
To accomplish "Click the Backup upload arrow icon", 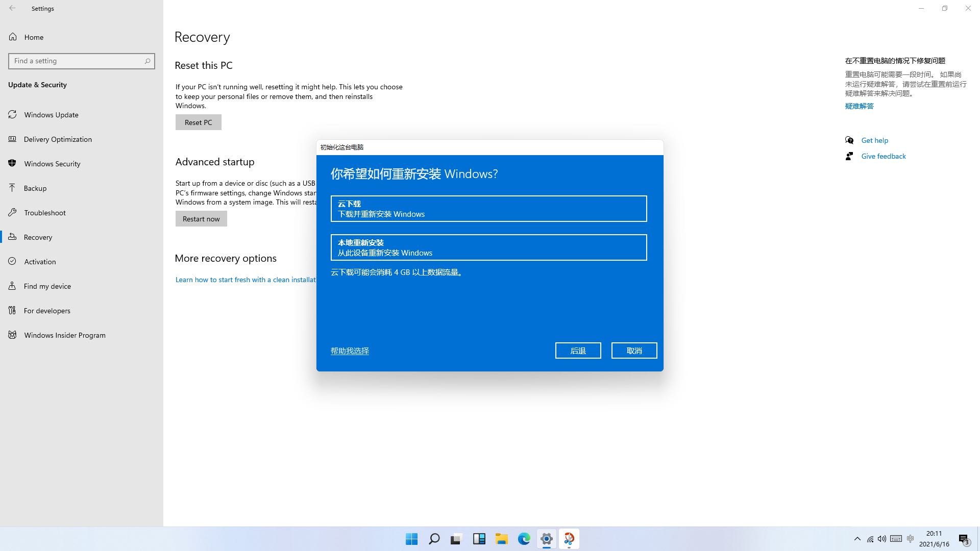I will click(13, 188).
